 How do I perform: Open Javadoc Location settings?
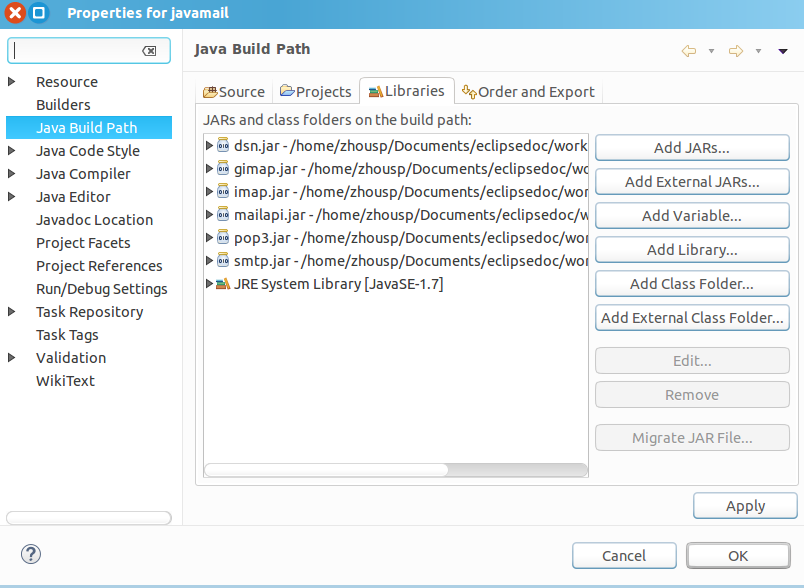pos(94,220)
